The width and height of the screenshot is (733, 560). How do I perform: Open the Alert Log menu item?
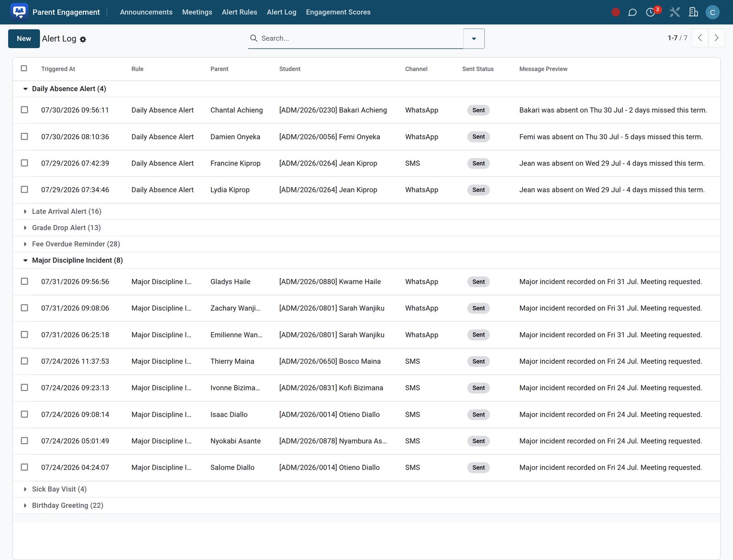(281, 12)
